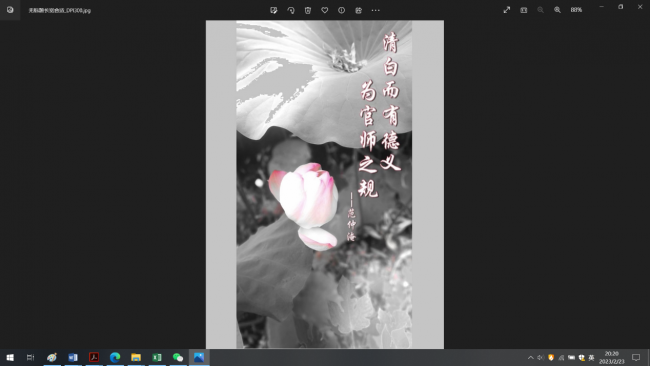Switch to Microsoft Word on the taskbar
The width and height of the screenshot is (650, 366).
coord(73,357)
